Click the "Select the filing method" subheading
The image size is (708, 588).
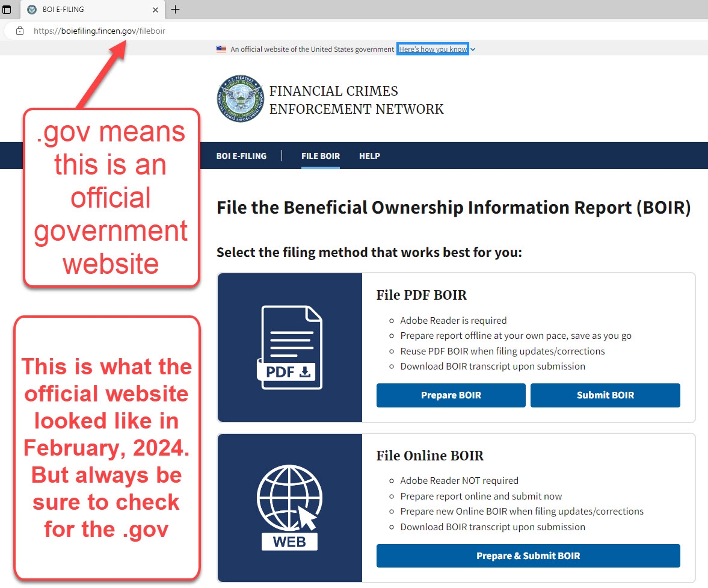(369, 252)
